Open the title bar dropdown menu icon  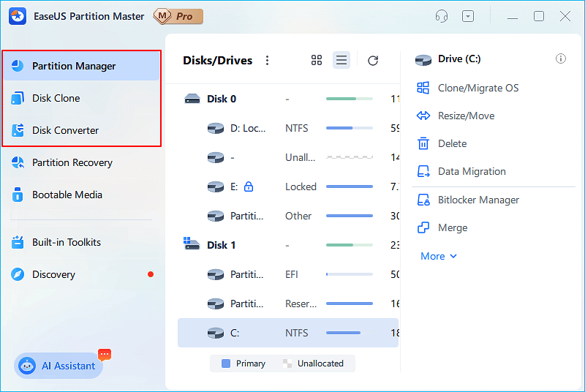[x=468, y=16]
